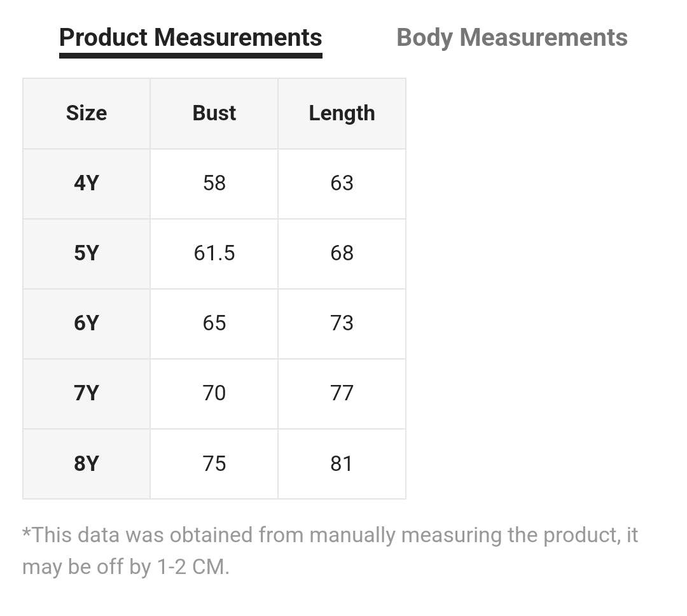Click the Length column header

(x=342, y=113)
